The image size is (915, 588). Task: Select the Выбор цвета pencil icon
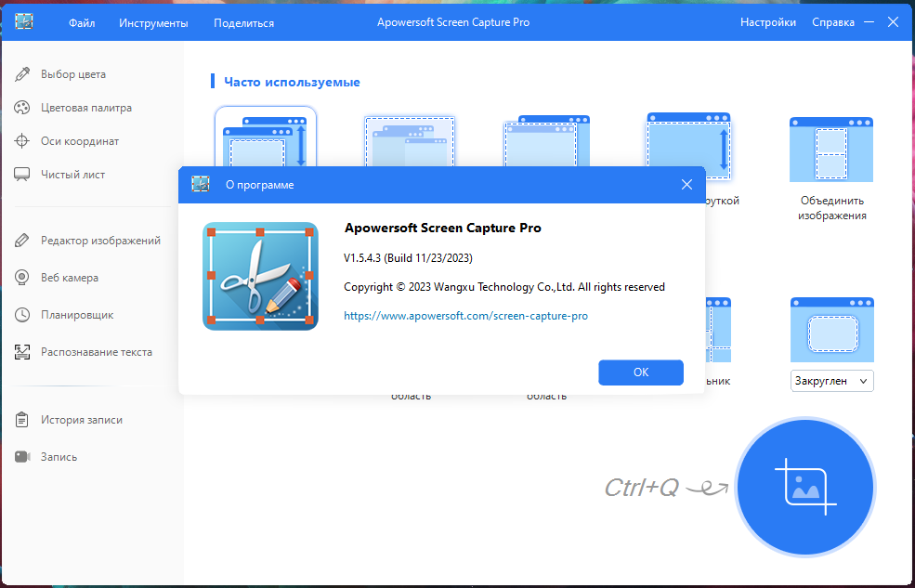click(22, 74)
